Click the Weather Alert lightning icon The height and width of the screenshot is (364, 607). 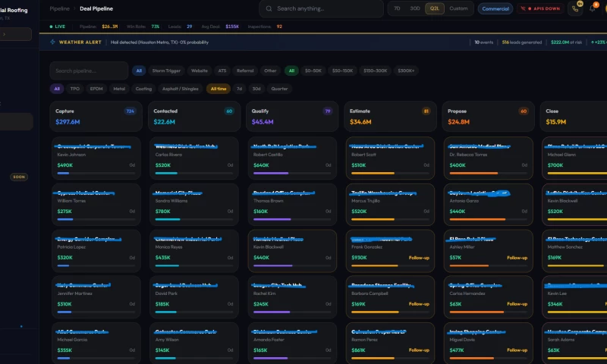coord(52,42)
